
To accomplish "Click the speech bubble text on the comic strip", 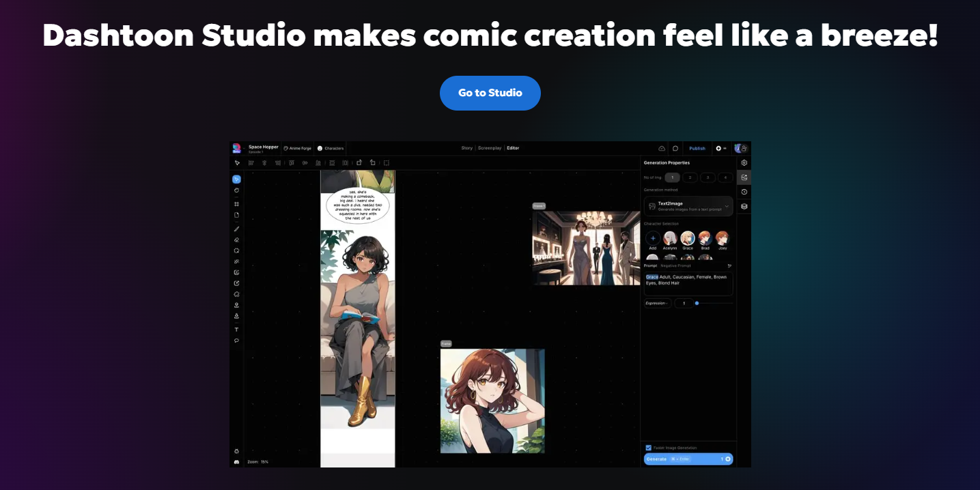I will 358,205.
